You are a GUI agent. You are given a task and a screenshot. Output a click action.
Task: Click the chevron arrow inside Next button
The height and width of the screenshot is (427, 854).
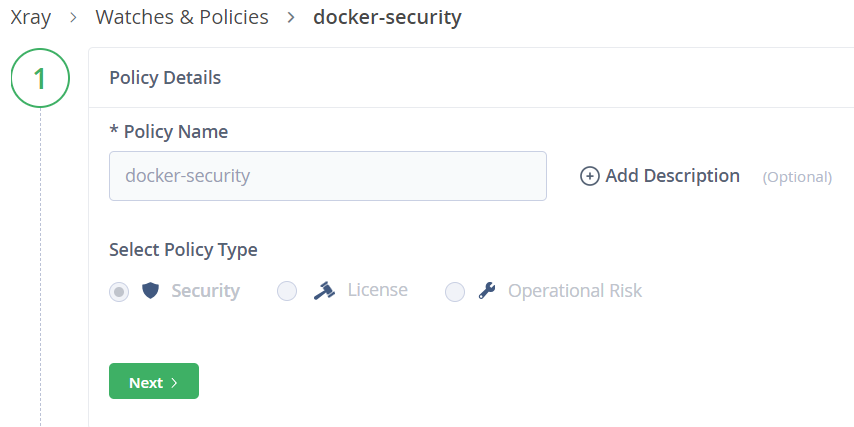point(174,383)
